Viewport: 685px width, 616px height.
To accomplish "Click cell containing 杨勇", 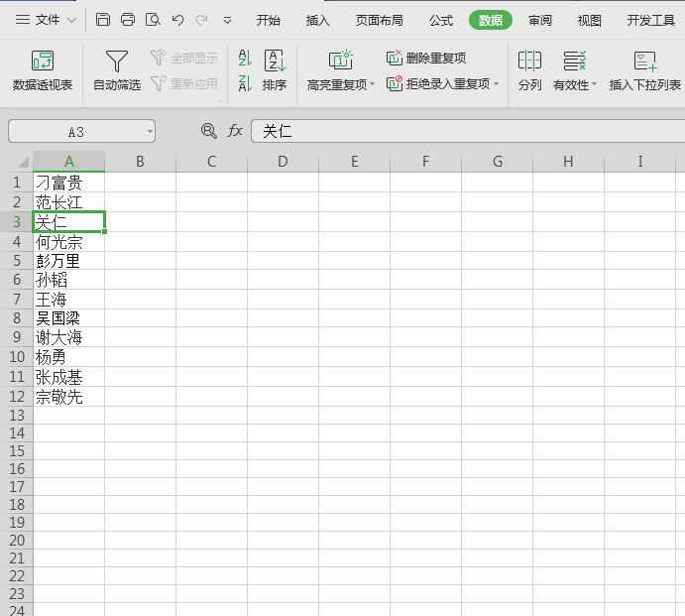I will [69, 357].
